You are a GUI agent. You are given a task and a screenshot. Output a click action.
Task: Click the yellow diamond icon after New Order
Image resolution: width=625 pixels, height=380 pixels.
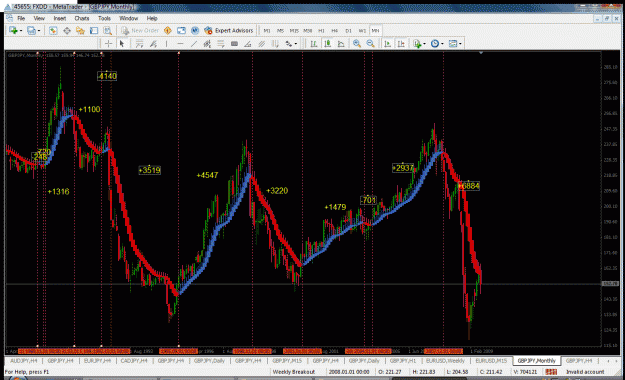pyautogui.click(x=168, y=31)
